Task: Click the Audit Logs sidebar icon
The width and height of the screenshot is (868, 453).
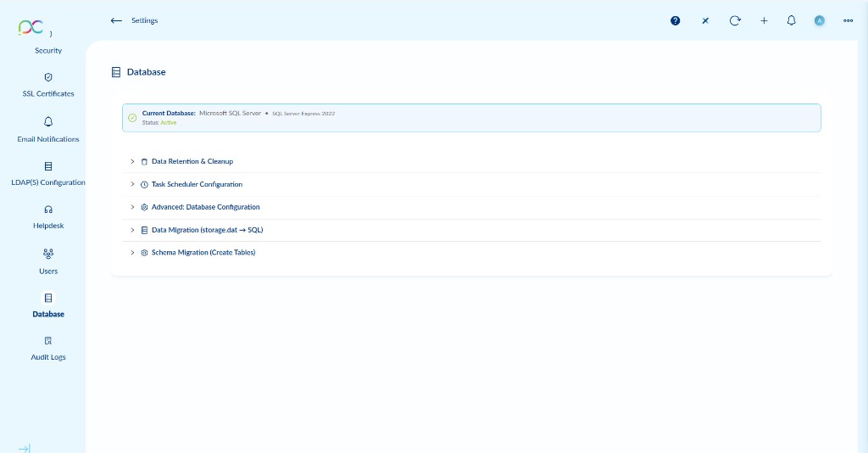Action: [x=48, y=341]
